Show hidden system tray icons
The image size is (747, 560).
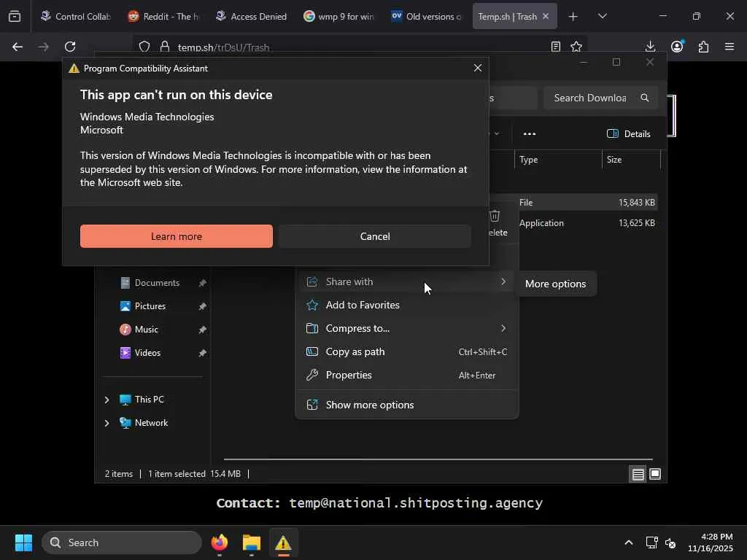click(628, 542)
